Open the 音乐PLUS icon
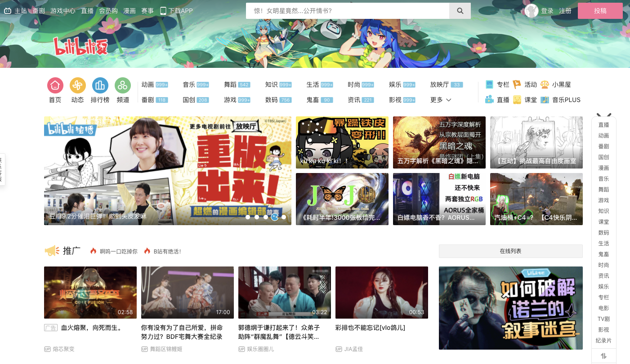This screenshot has height=364, width=630. pos(545,100)
